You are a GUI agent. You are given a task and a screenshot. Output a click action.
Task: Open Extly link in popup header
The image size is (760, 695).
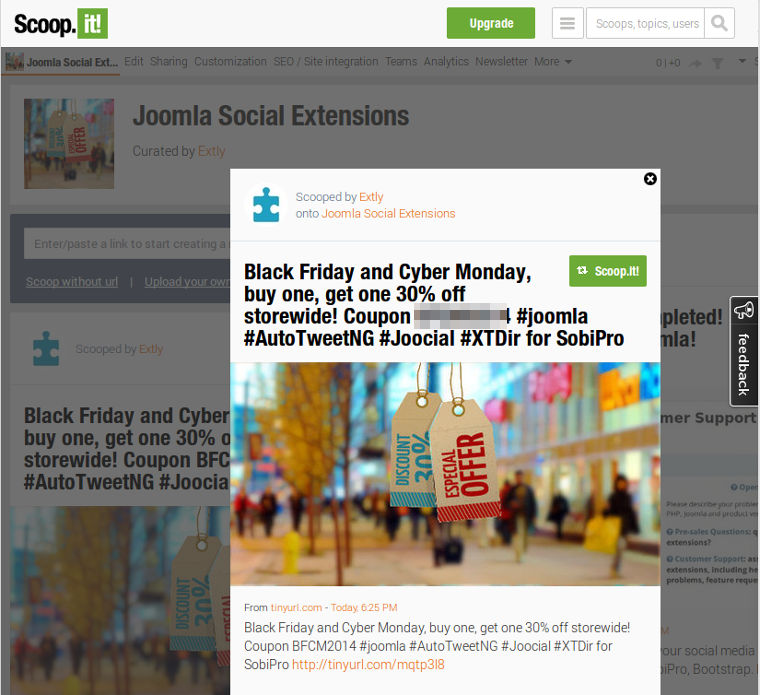click(371, 197)
